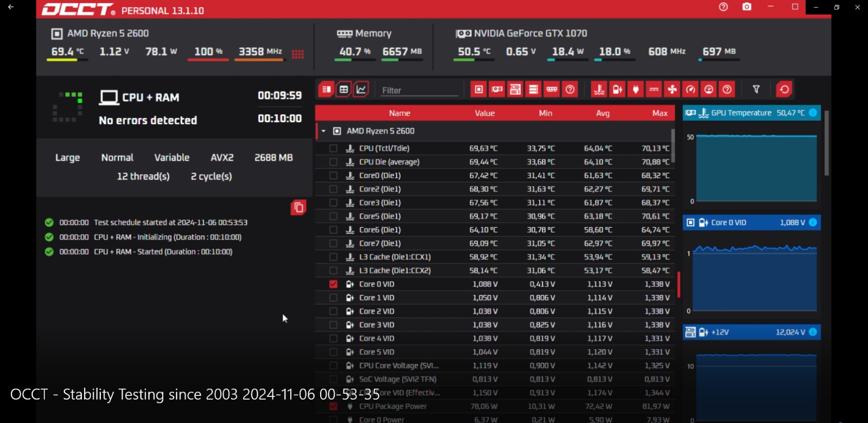Screen dimensions: 868x423
Task: Toggle the memory sensor source filter
Action: (x=552, y=89)
